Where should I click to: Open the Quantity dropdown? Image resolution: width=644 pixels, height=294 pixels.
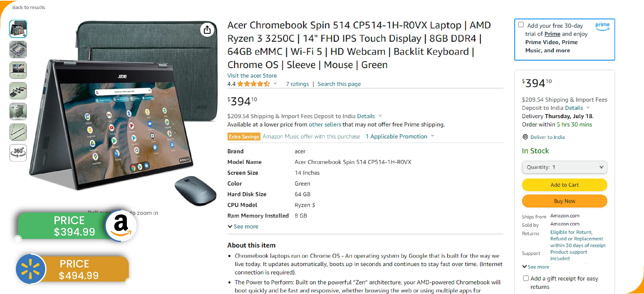[x=564, y=167]
